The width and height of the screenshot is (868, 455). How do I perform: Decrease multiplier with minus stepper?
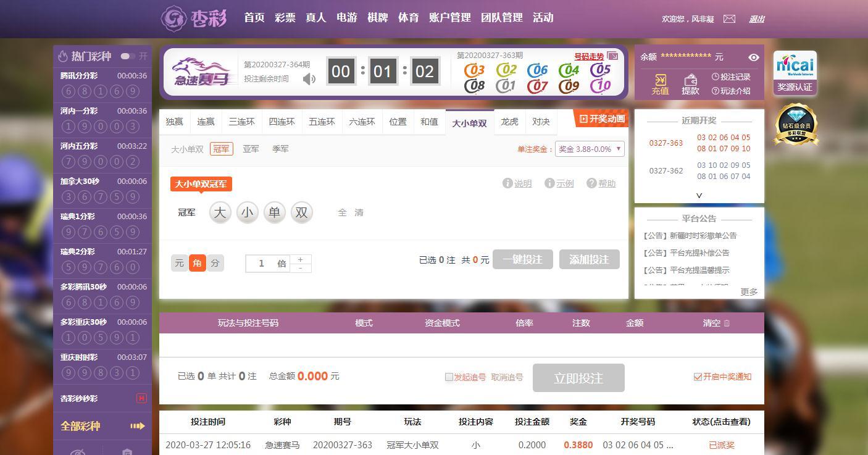[300, 268]
